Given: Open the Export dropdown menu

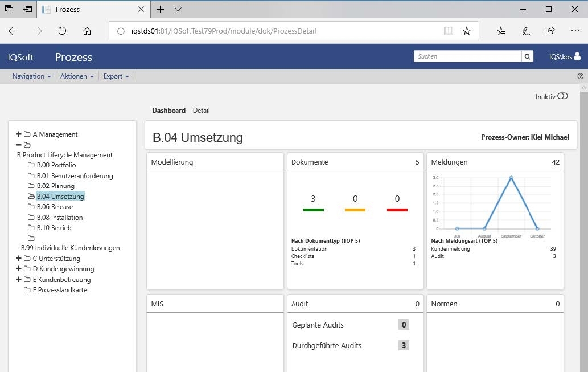Looking at the screenshot, I should (x=116, y=76).
